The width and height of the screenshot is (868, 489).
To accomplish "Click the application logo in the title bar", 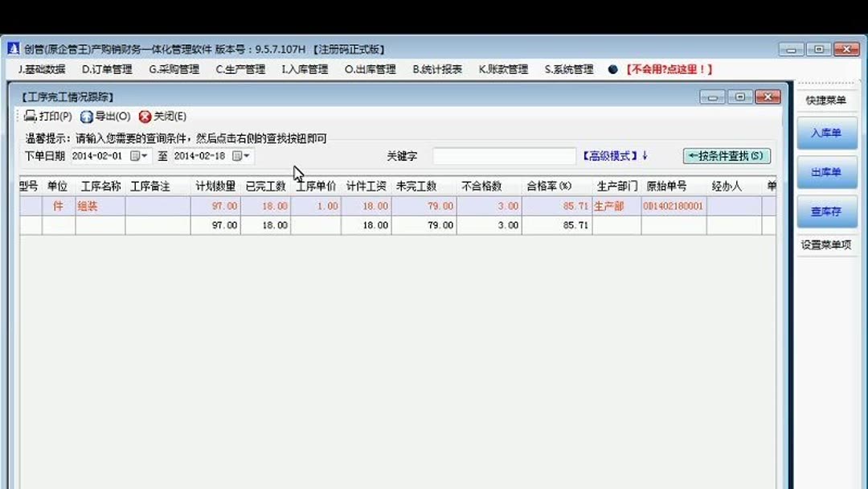I will pos(14,48).
